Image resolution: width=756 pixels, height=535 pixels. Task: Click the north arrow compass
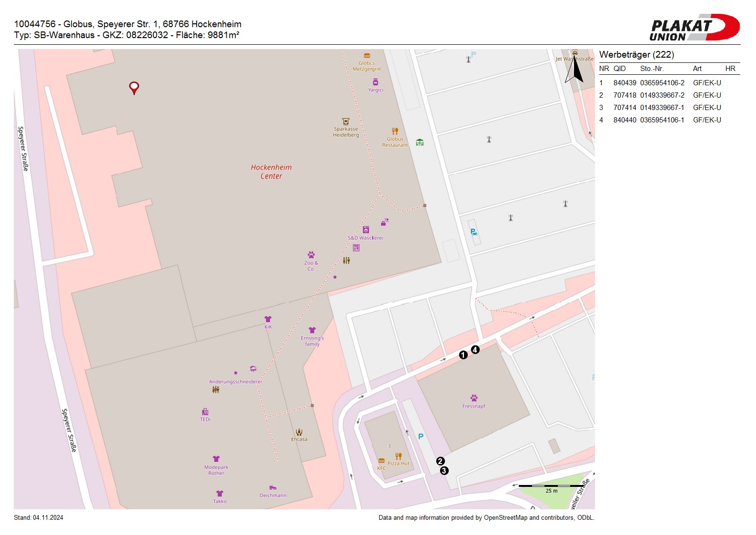pos(575,70)
